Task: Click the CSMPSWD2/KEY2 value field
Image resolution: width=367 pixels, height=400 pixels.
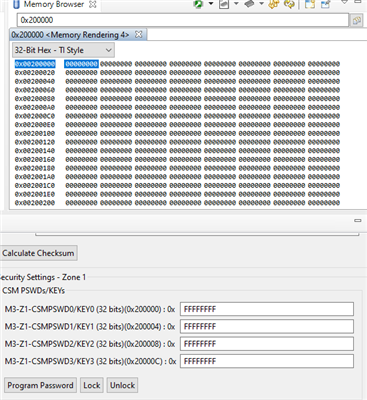Action: click(267, 344)
